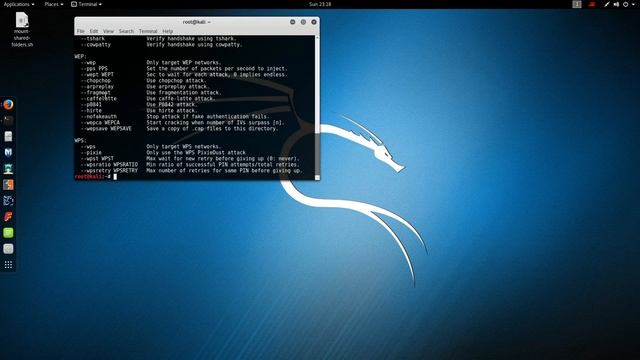Click the --wept WEPT option text

coord(97,74)
